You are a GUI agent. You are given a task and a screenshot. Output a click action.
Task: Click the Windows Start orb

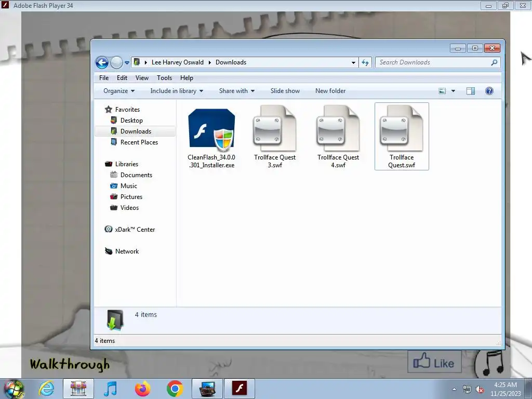click(14, 389)
